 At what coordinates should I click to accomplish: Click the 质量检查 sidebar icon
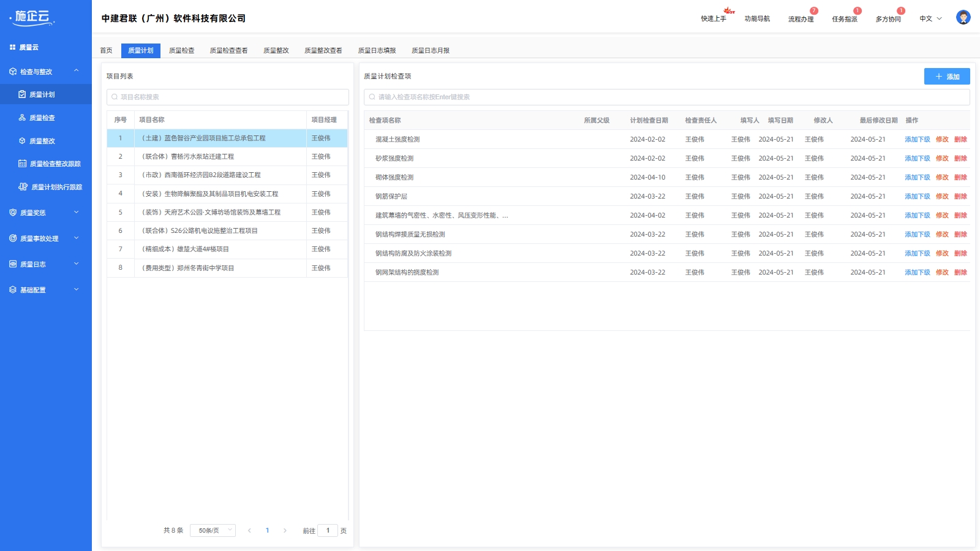tap(22, 118)
